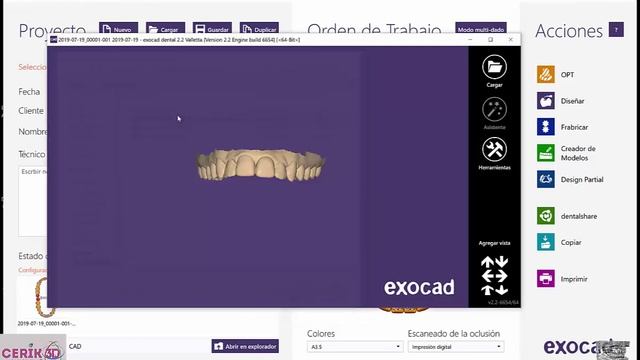Open dentalshare action

[x=546, y=216]
